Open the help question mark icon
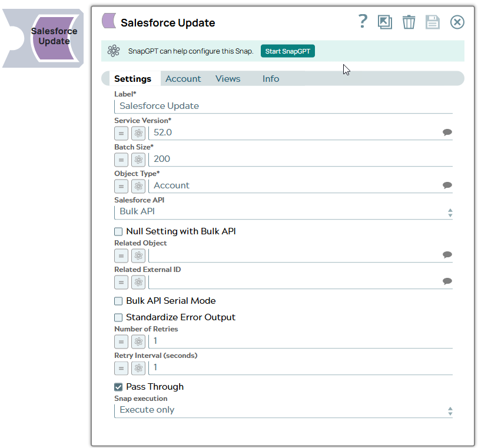The image size is (478, 448). coord(363,21)
